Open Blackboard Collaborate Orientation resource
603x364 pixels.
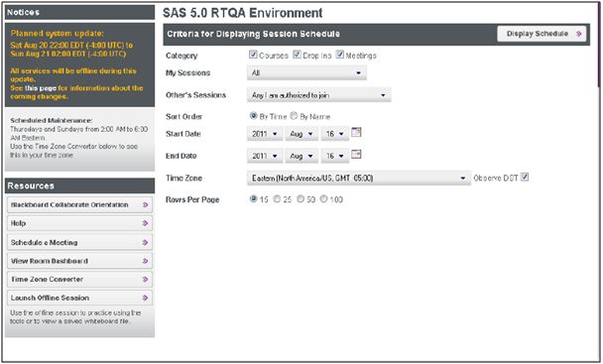(79, 204)
